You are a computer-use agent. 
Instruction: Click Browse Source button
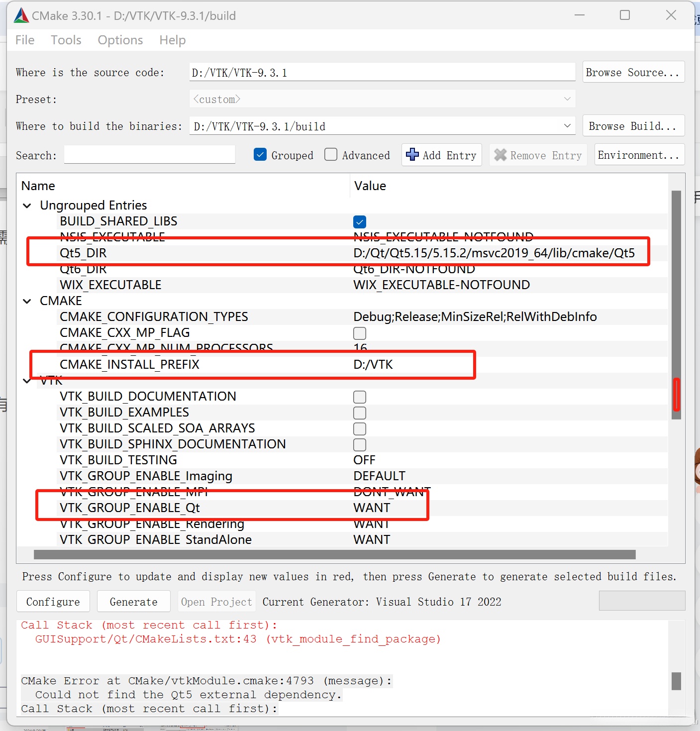pos(633,72)
